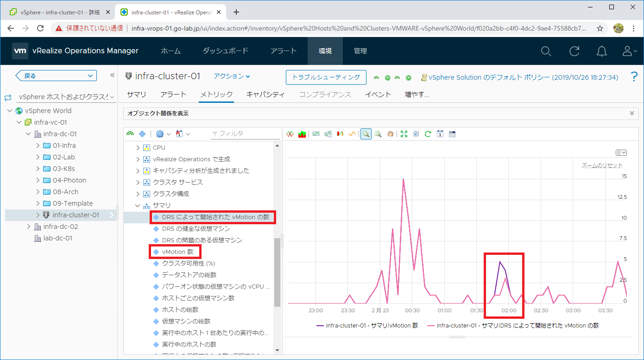Open the vSphere ホストおよびクラスタ selector
This screenshot has width=644, height=360.
click(x=66, y=97)
